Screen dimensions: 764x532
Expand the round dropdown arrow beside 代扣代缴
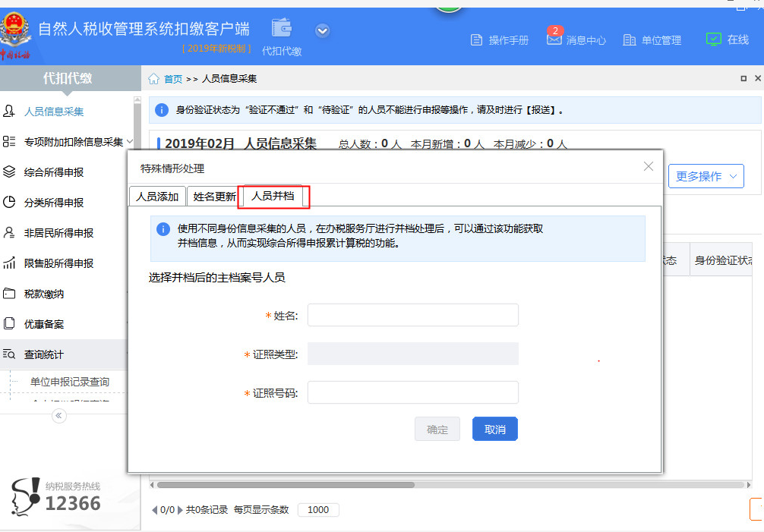tap(322, 31)
